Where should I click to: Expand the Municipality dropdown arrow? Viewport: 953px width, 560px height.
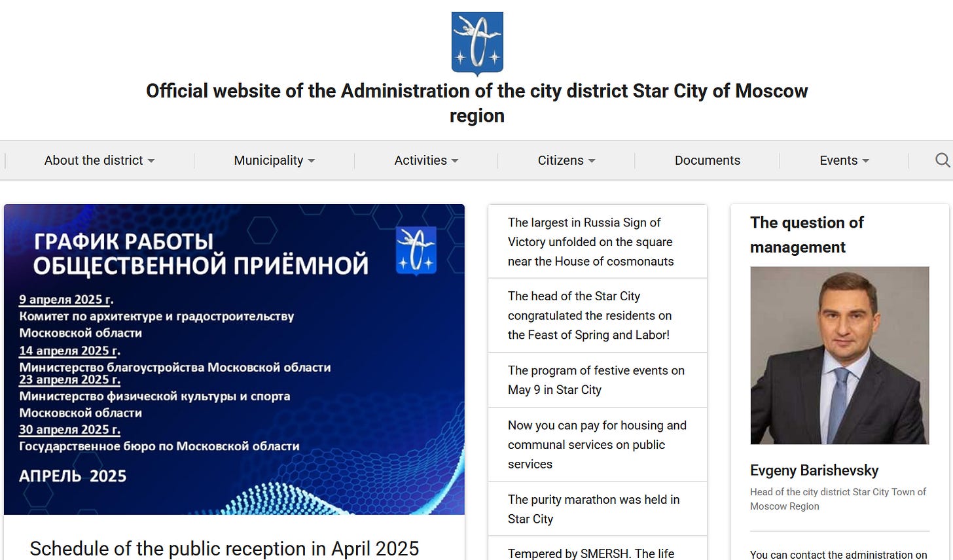click(x=312, y=161)
